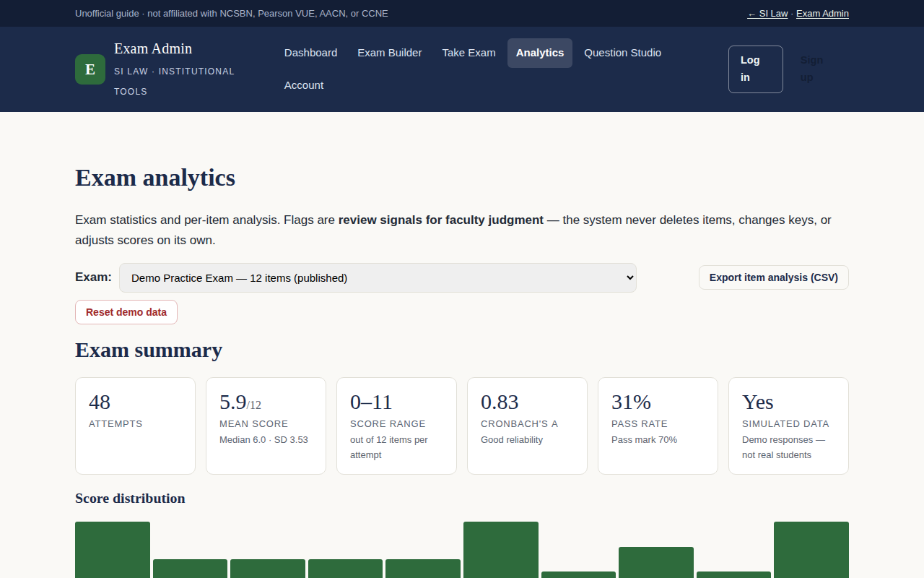Viewport: 924px width, 578px height.
Task: Click the Reset demo data button
Action: [x=126, y=312]
